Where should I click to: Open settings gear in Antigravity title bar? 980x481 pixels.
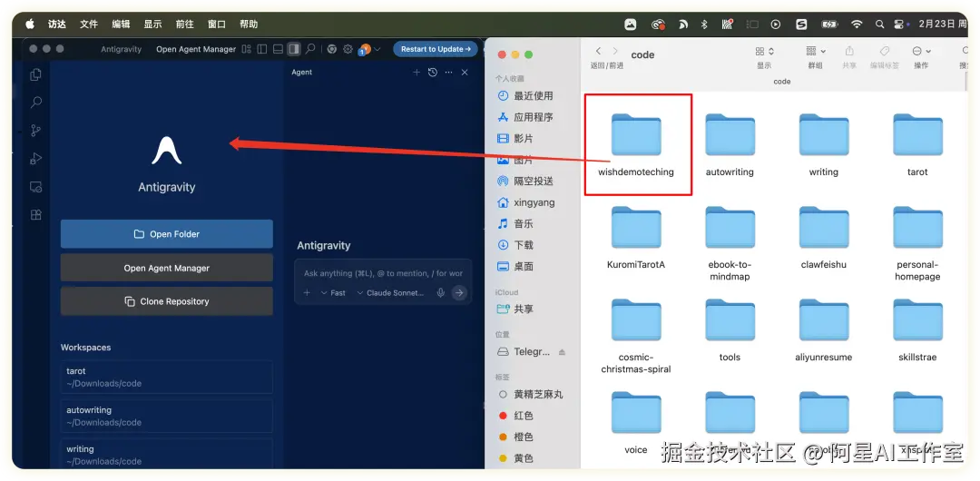pyautogui.click(x=348, y=49)
